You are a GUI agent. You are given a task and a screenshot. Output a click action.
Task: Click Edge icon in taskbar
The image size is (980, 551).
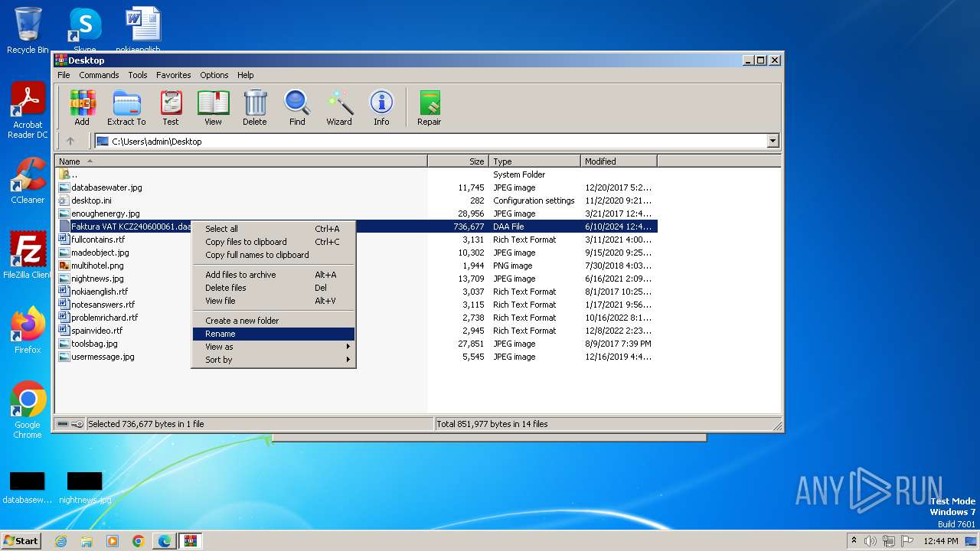[x=165, y=541]
